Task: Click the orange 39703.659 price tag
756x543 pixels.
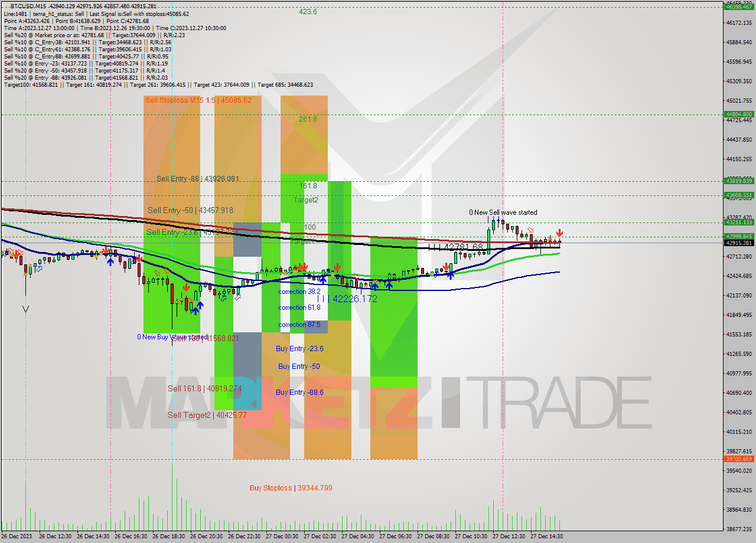Action: (x=739, y=459)
